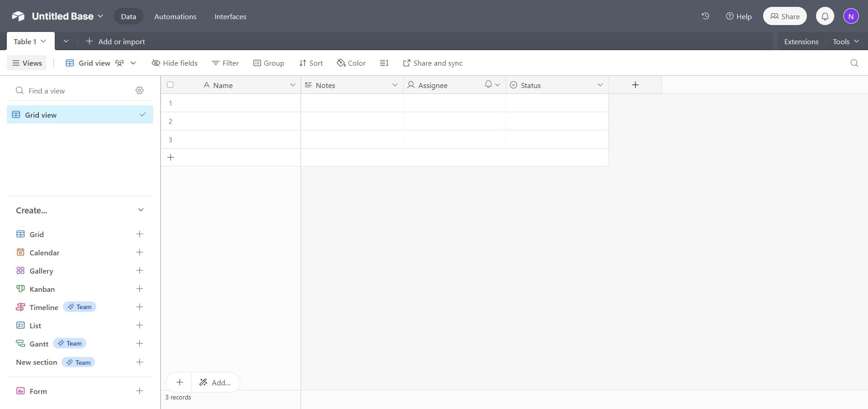Switch to the Interfaces tab
The height and width of the screenshot is (409, 868).
point(230,16)
